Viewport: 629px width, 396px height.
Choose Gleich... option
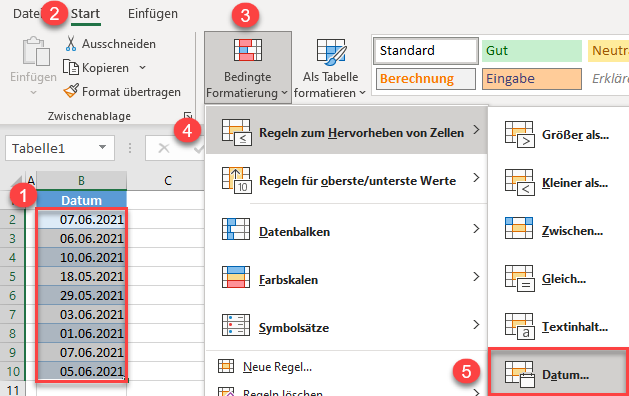click(x=559, y=278)
